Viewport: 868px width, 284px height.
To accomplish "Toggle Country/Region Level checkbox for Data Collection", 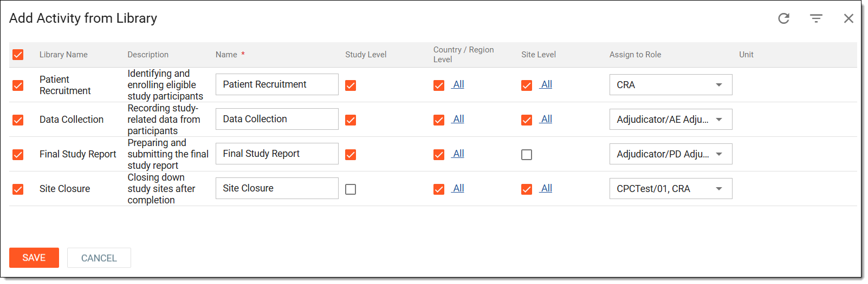I will tap(439, 120).
